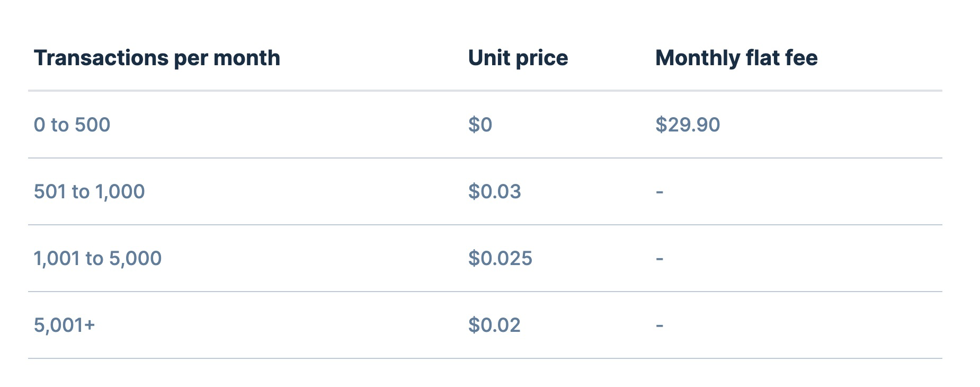Click the flat fee dash for 1,001 to 5,000
The height and width of the screenshot is (387, 980).
click(660, 259)
